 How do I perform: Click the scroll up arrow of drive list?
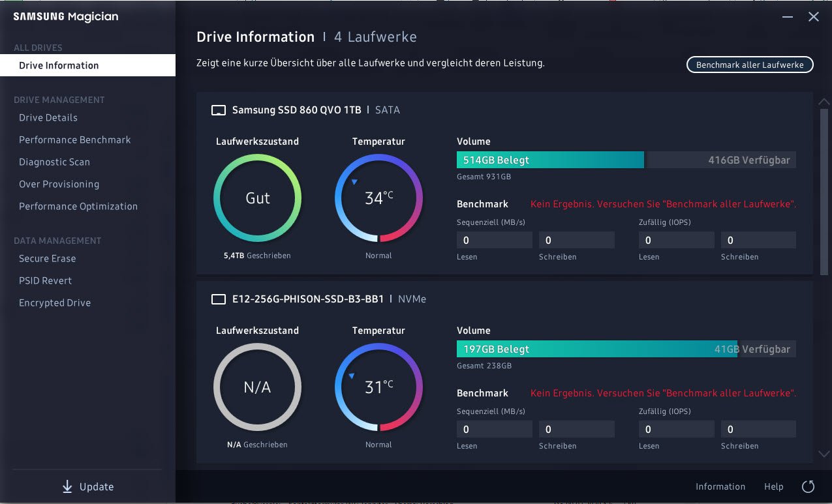click(824, 102)
